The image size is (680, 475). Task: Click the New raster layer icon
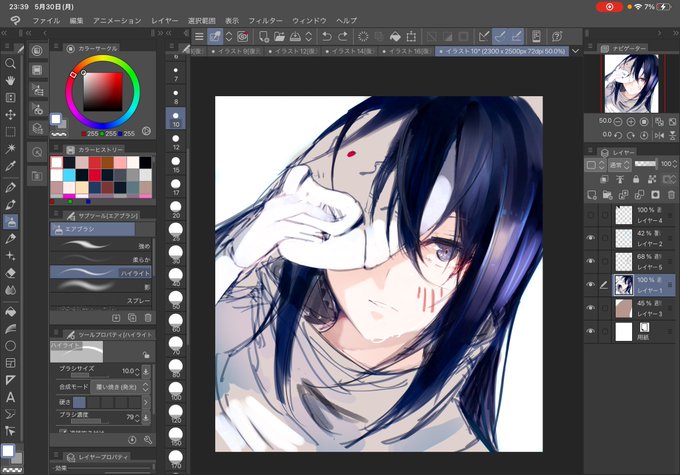tap(592, 195)
